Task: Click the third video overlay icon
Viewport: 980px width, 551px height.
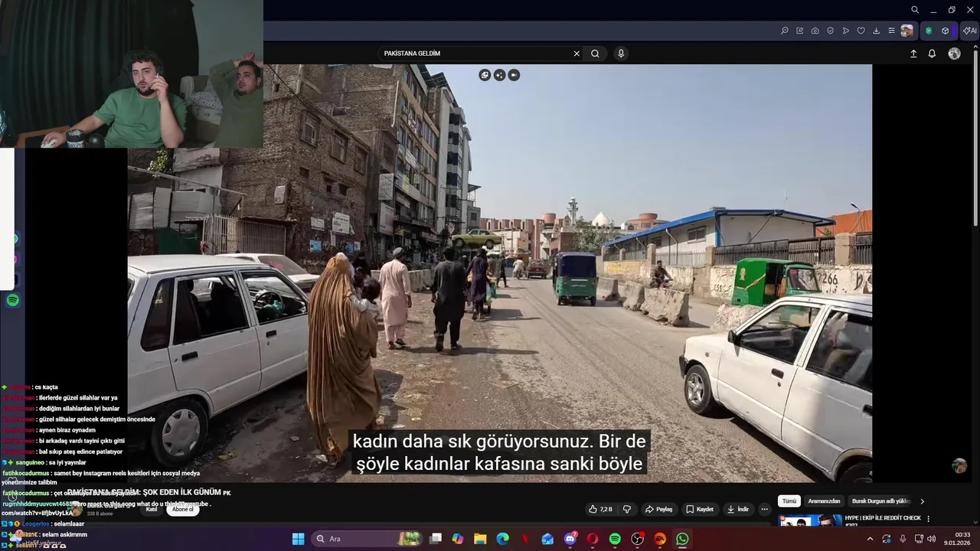Action: coord(514,75)
